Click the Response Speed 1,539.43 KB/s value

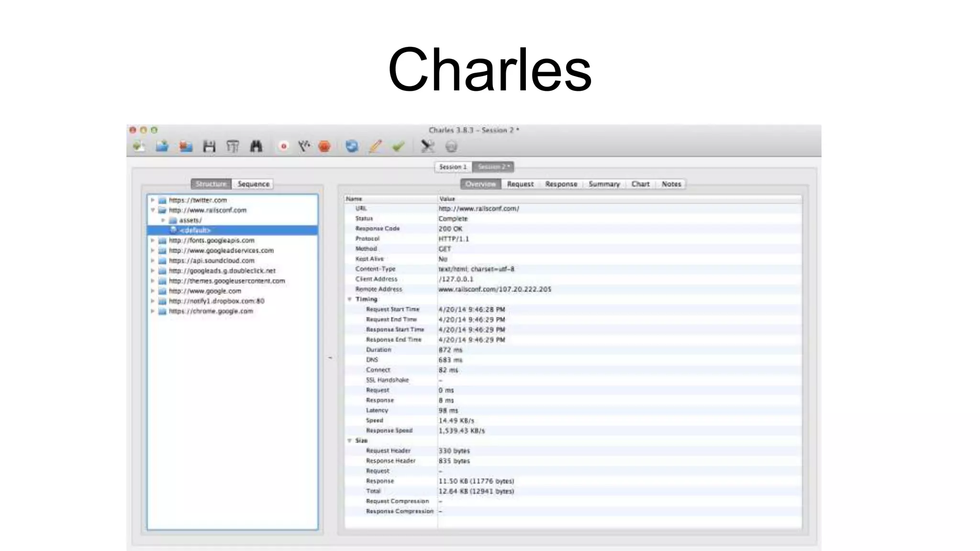coord(462,431)
